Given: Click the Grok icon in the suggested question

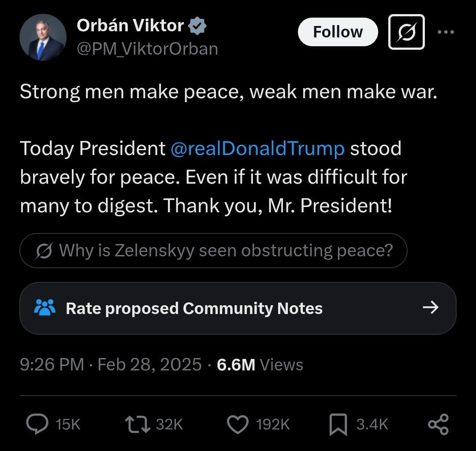Looking at the screenshot, I should [x=45, y=251].
